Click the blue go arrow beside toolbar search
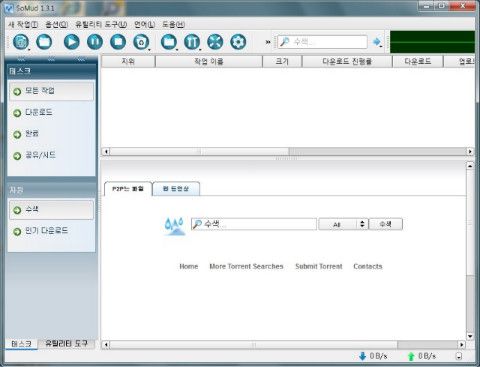 (x=376, y=42)
